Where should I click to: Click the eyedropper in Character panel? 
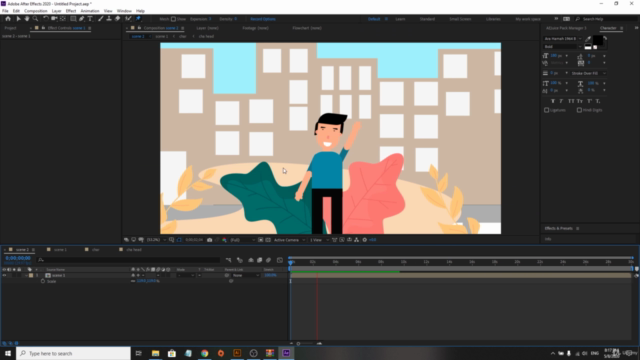click(588, 39)
